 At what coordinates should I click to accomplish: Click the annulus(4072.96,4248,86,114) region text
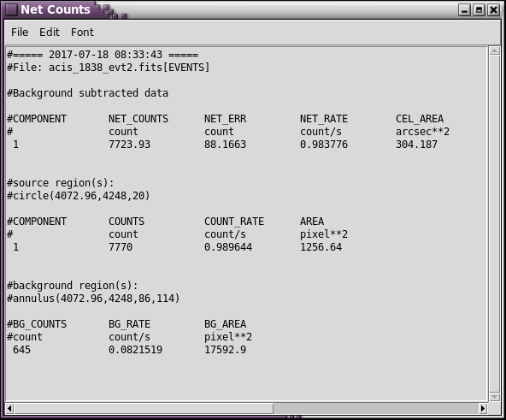(x=97, y=299)
